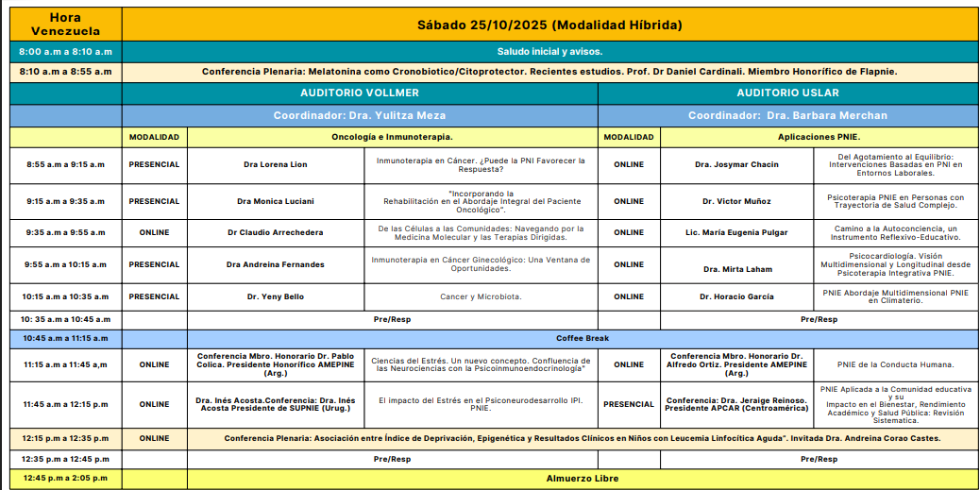The width and height of the screenshot is (980, 490).
Task: Select the Melatonina plenary conference row
Action: pyautogui.click(x=549, y=72)
